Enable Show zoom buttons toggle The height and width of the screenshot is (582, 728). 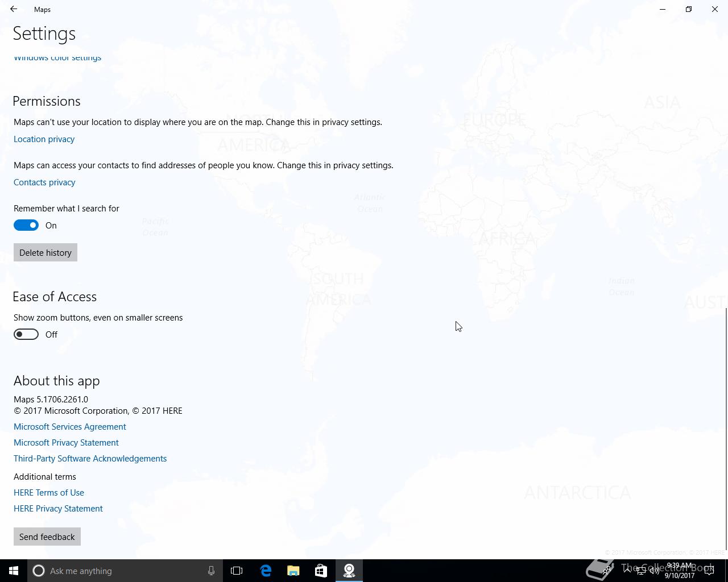(26, 334)
